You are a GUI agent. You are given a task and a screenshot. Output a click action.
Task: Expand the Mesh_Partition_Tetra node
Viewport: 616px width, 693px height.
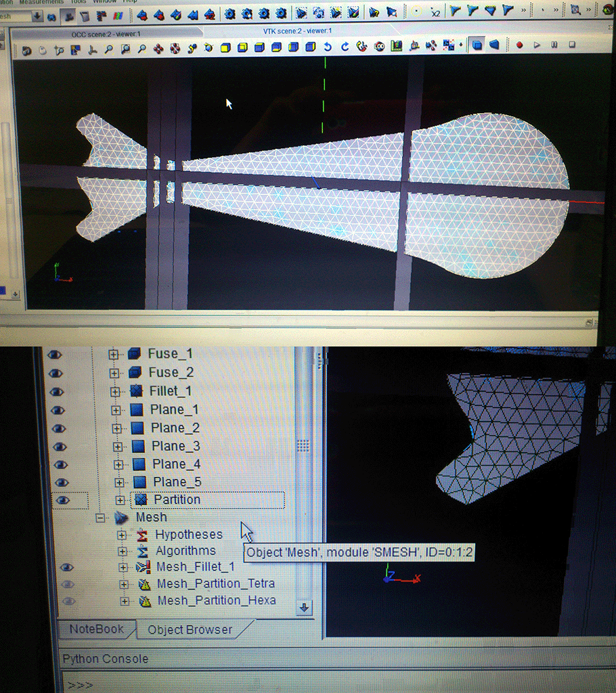click(x=124, y=585)
